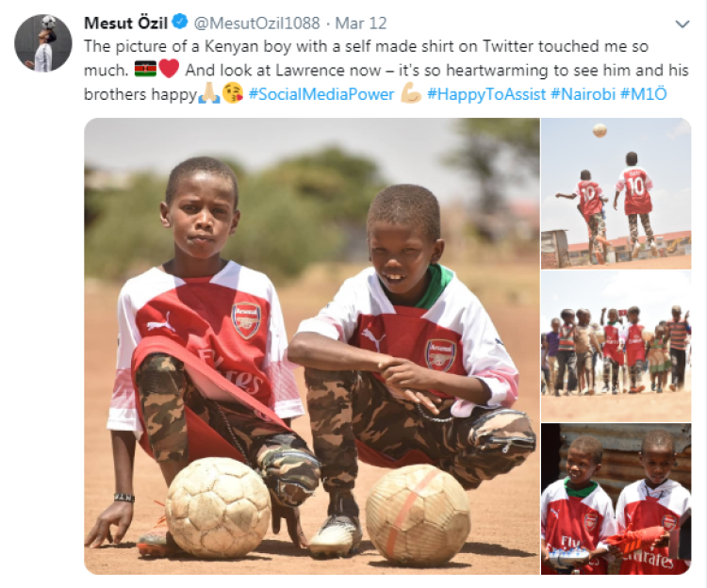Open the Mar 12 timestamp link
The height and width of the screenshot is (588, 707).
pos(361,23)
